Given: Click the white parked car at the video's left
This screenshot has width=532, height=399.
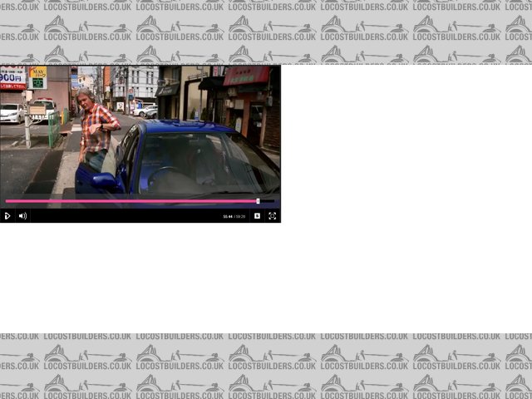Looking at the screenshot, I should tap(12, 112).
